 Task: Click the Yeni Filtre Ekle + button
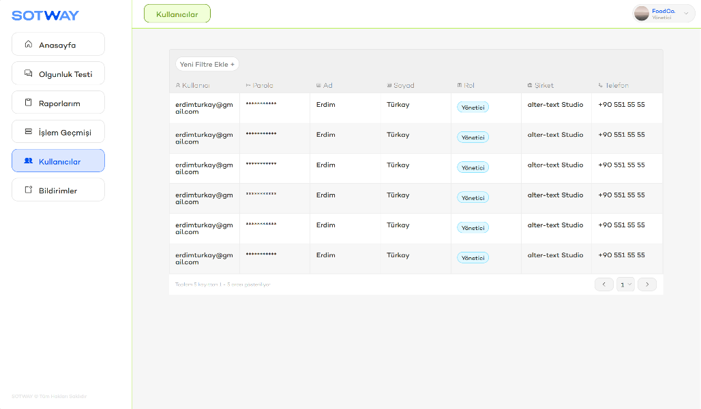207,64
